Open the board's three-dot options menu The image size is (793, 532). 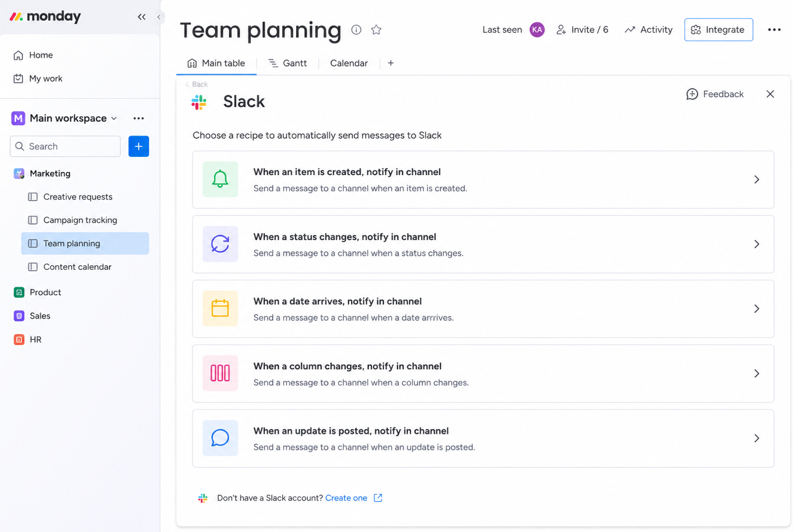click(x=774, y=30)
